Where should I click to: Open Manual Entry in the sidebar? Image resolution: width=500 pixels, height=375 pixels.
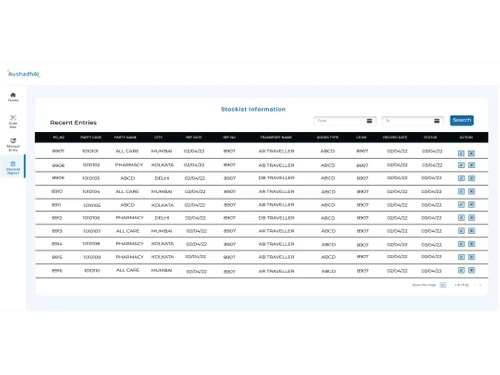point(13,145)
